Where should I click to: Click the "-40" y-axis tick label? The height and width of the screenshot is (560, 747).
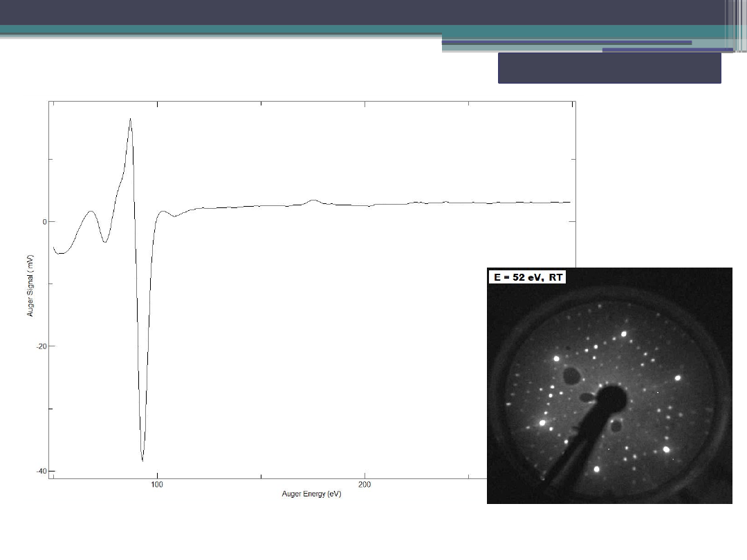pos(40,472)
